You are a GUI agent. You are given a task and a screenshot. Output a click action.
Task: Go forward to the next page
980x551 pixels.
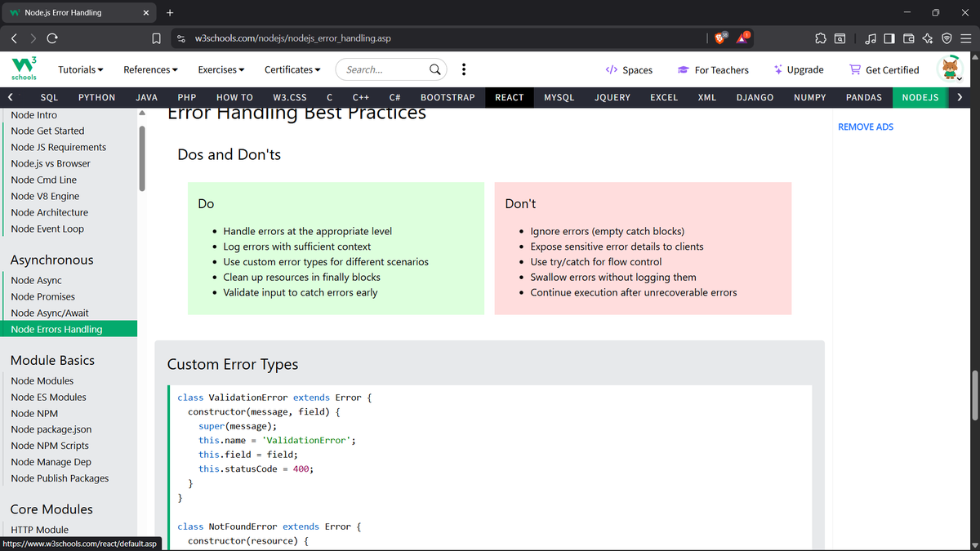coord(33,38)
